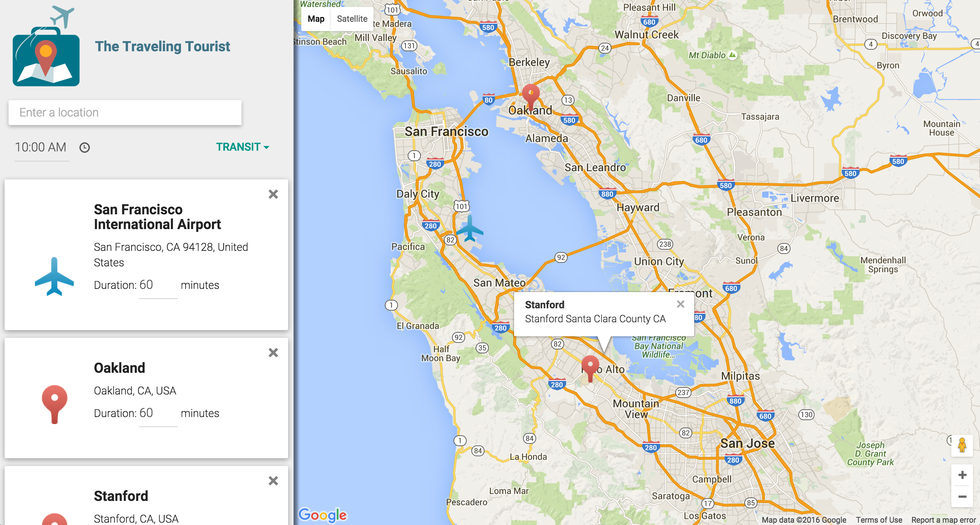Image resolution: width=980 pixels, height=525 pixels.
Task: Click the red pin marker at Oakland
Action: click(530, 96)
